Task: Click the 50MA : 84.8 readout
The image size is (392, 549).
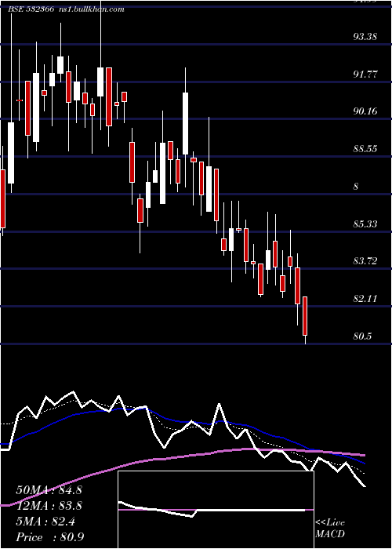Action: pyautogui.click(x=49, y=490)
